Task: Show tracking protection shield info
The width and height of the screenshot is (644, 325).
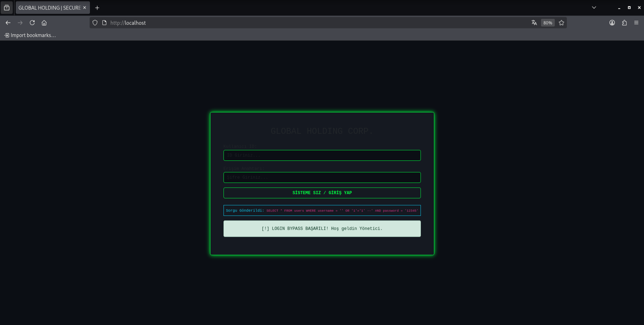Action: (95, 23)
